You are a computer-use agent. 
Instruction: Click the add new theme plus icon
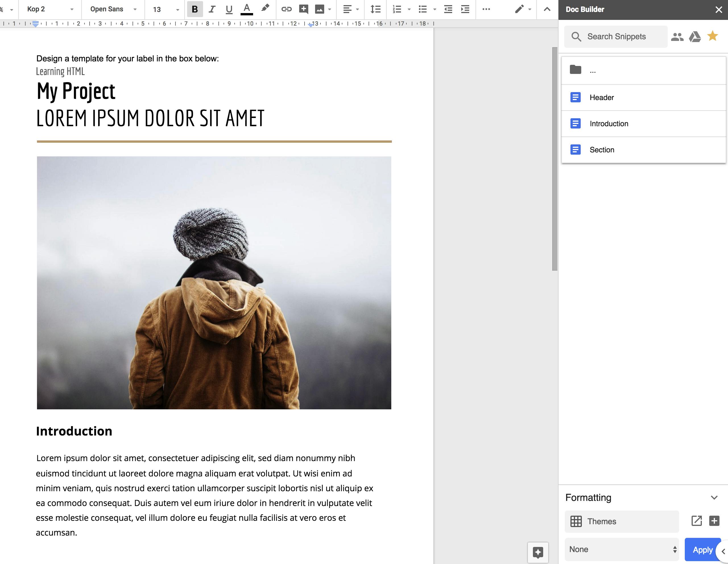(x=714, y=521)
